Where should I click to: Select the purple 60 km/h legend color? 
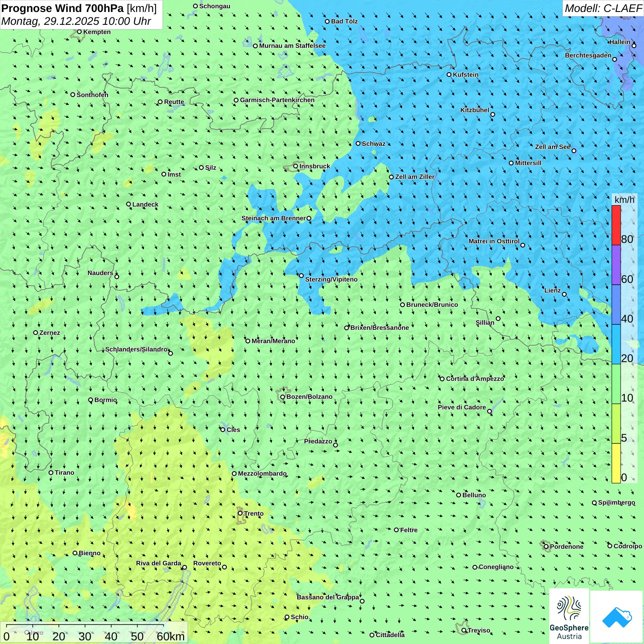pos(616,265)
